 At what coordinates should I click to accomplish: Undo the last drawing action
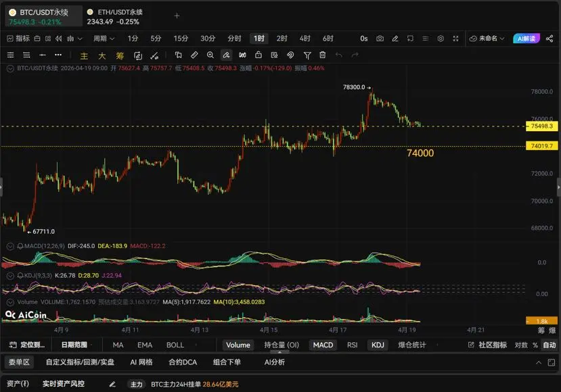338,55
